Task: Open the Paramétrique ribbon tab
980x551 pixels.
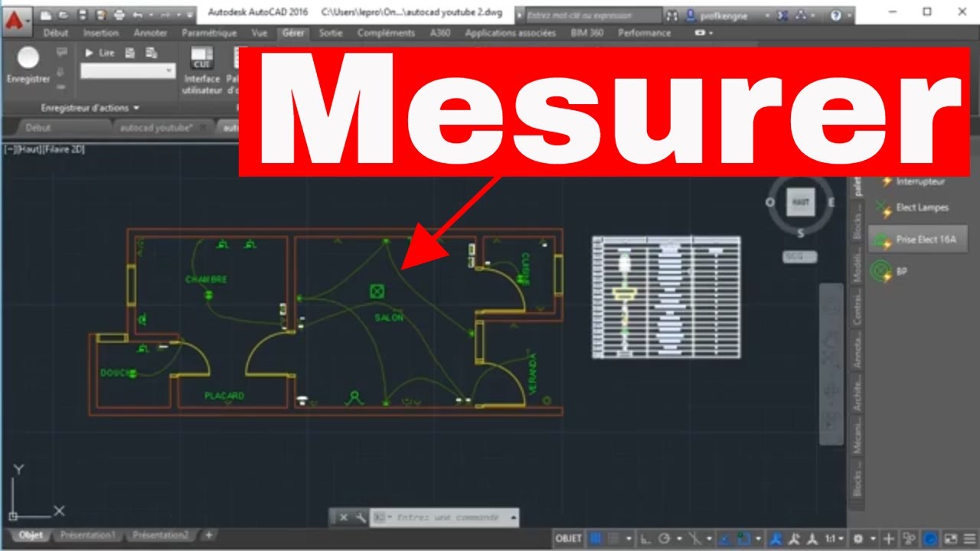Action: coord(209,33)
